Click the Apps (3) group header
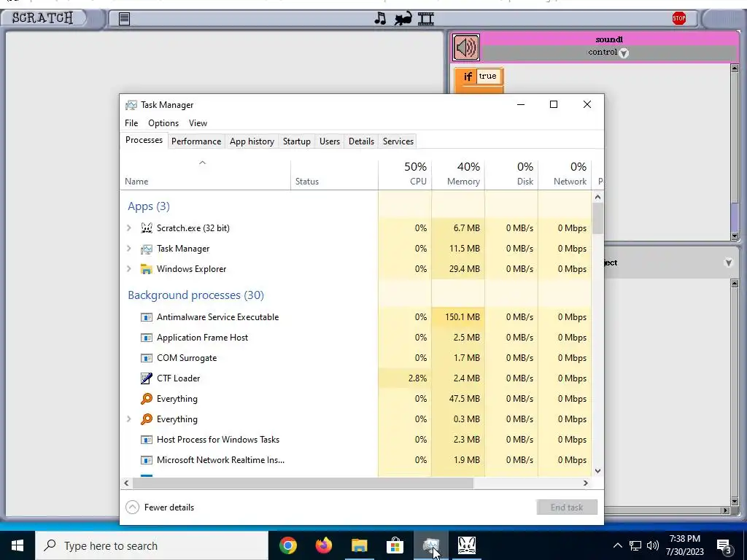747x560 pixels. [x=149, y=206]
